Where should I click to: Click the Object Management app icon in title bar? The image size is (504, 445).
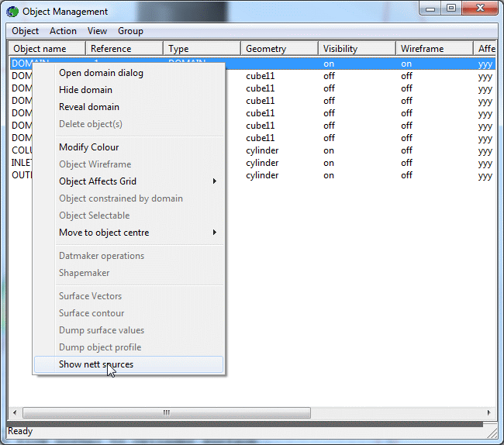click(13, 12)
